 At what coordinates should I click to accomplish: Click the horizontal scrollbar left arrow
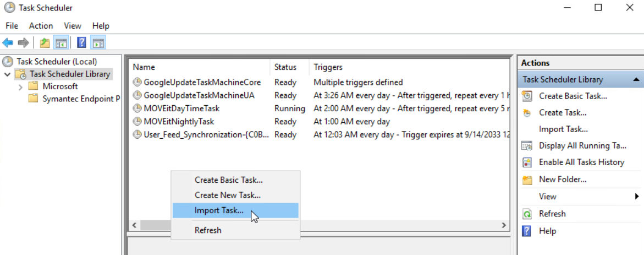point(134,225)
